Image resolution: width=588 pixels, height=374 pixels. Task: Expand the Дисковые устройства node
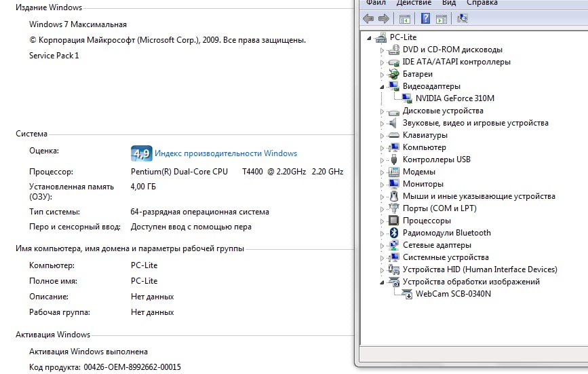click(x=382, y=111)
